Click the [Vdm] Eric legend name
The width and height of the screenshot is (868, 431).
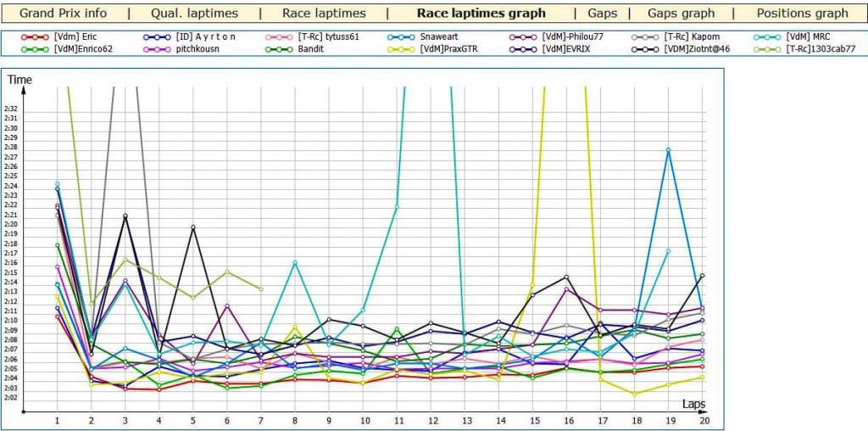(75, 37)
